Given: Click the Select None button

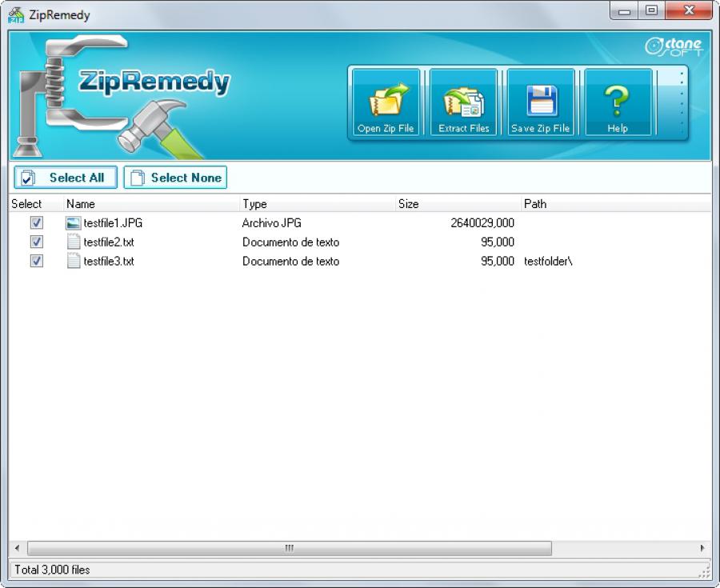Looking at the screenshot, I should coord(175,178).
